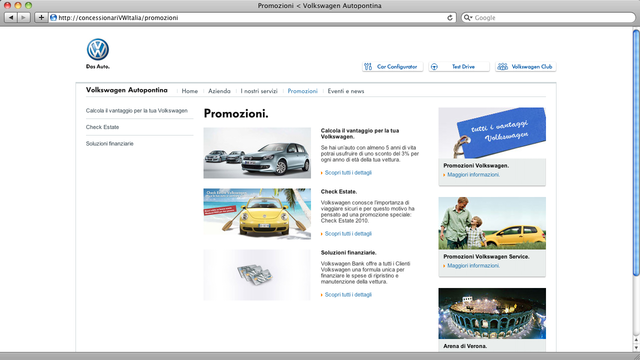
Task: Open Scopri tutti i dettagli under Soluzioni finanziarie
Action: (x=348, y=295)
